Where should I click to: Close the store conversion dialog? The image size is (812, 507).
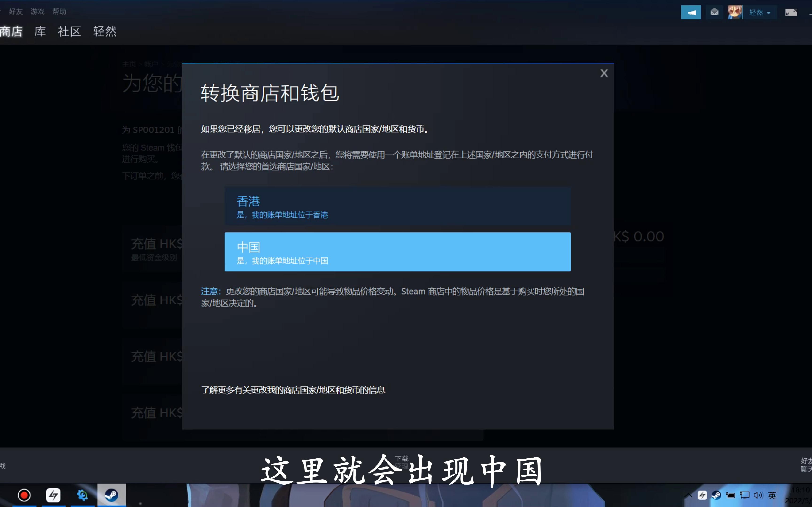click(x=604, y=73)
